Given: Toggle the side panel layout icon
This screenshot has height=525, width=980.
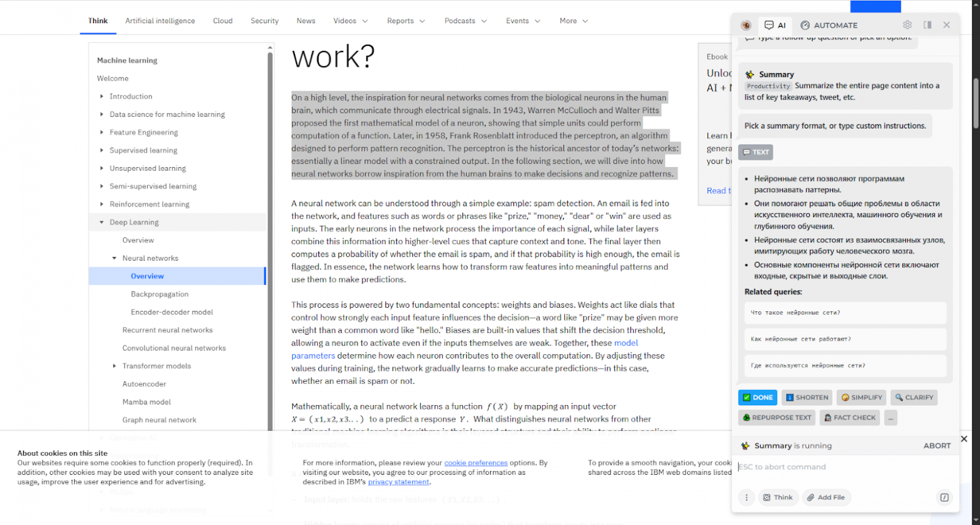Looking at the screenshot, I should pos(927,25).
